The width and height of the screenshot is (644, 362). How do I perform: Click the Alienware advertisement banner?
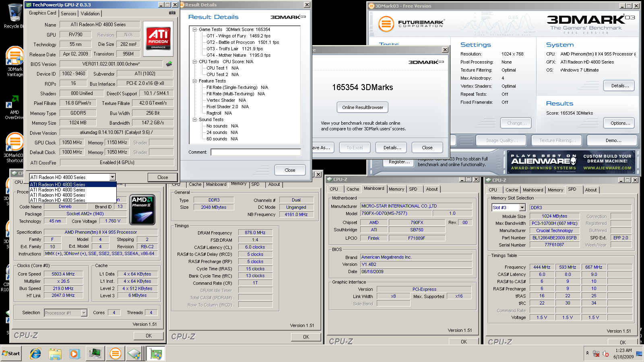click(571, 162)
